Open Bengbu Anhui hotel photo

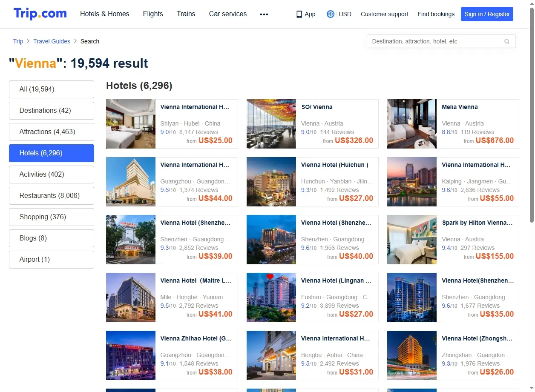[271, 355]
